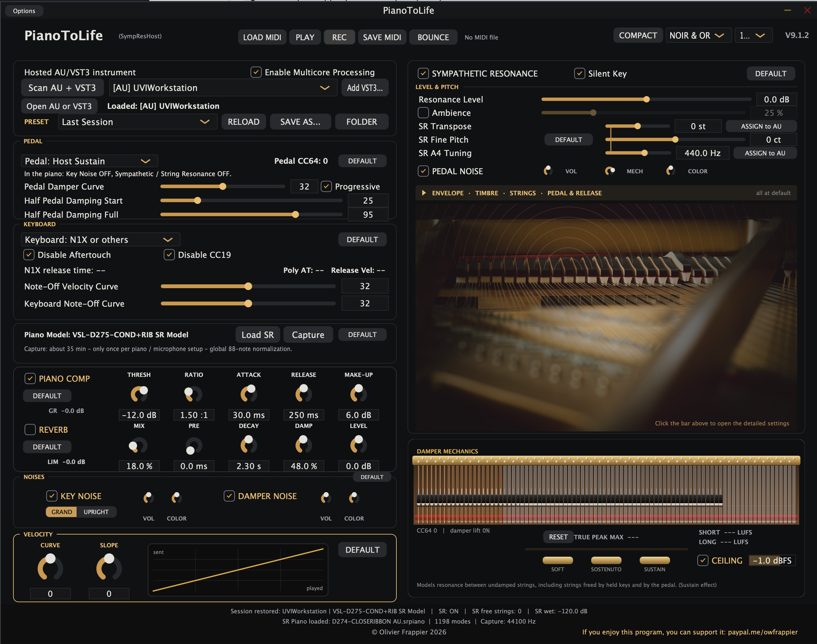Click the SUSTAIN pedal in Damper Mechanics
The width and height of the screenshot is (817, 644).
655,560
